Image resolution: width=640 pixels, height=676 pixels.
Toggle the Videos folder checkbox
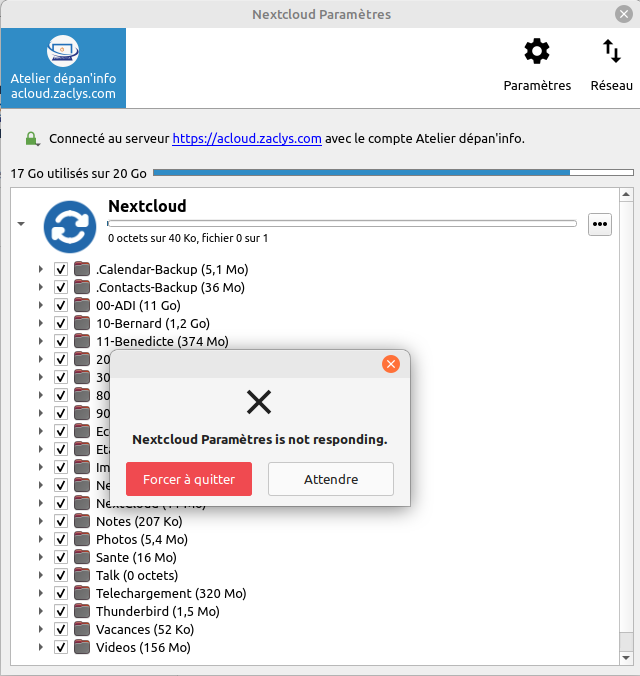click(61, 647)
